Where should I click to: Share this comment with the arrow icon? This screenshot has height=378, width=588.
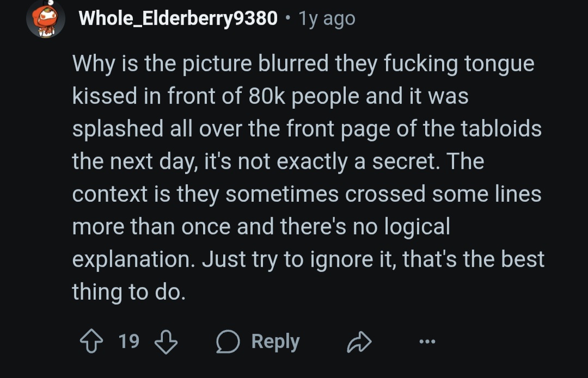click(x=359, y=342)
